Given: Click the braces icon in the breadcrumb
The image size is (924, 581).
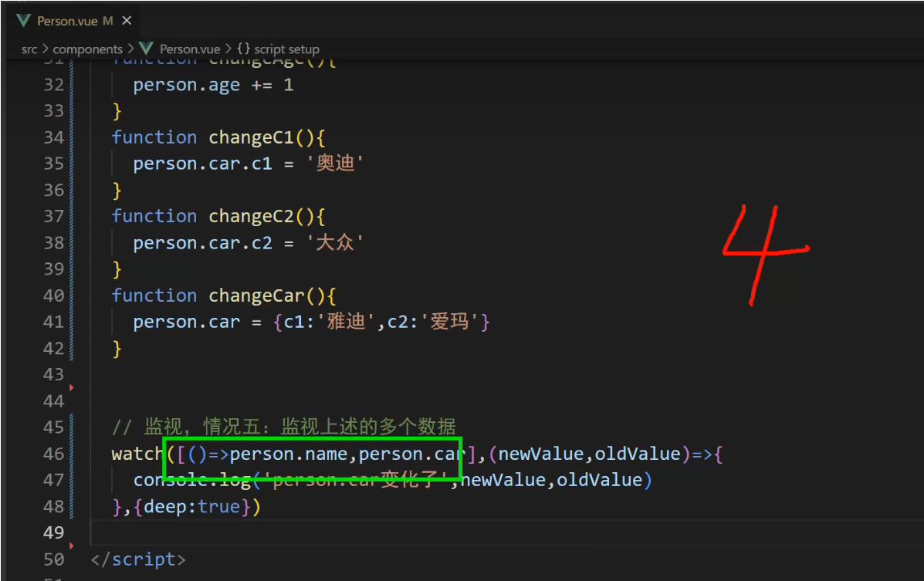Looking at the screenshot, I should click(x=243, y=49).
